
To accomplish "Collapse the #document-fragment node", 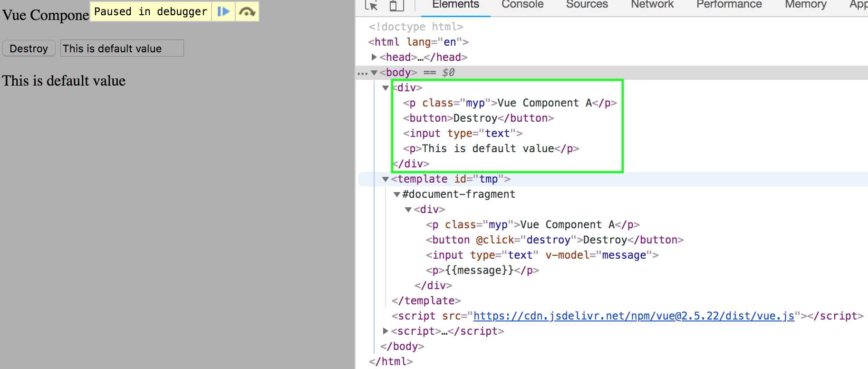I will tap(397, 194).
